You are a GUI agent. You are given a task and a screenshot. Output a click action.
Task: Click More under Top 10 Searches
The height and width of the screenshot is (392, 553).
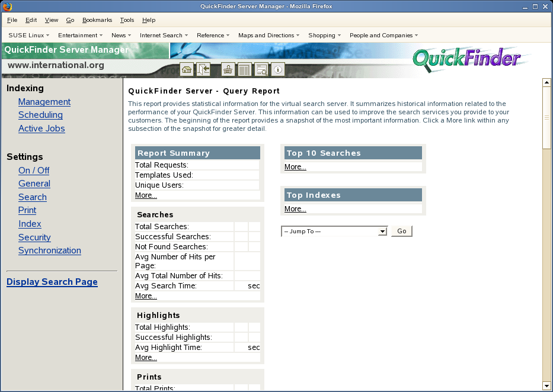coord(295,167)
